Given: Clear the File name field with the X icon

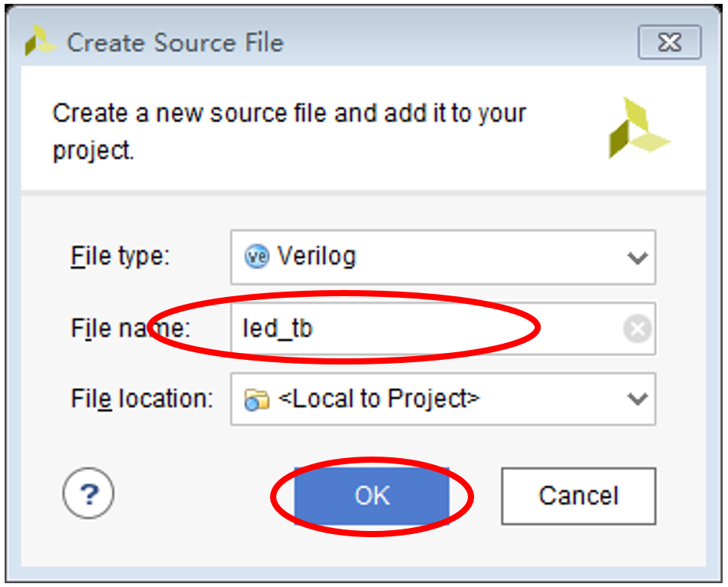Looking at the screenshot, I should (x=637, y=329).
